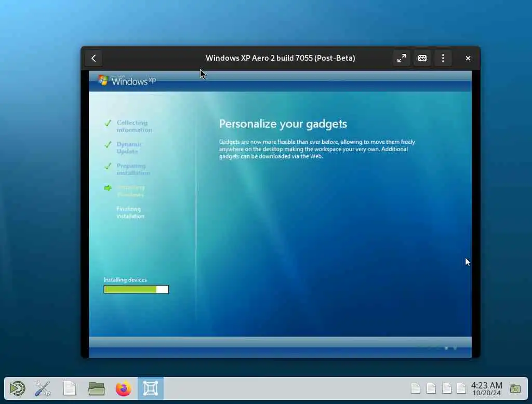Click the window title Windows XP Aero 2
Screen dimensions: 532x404
280,58
